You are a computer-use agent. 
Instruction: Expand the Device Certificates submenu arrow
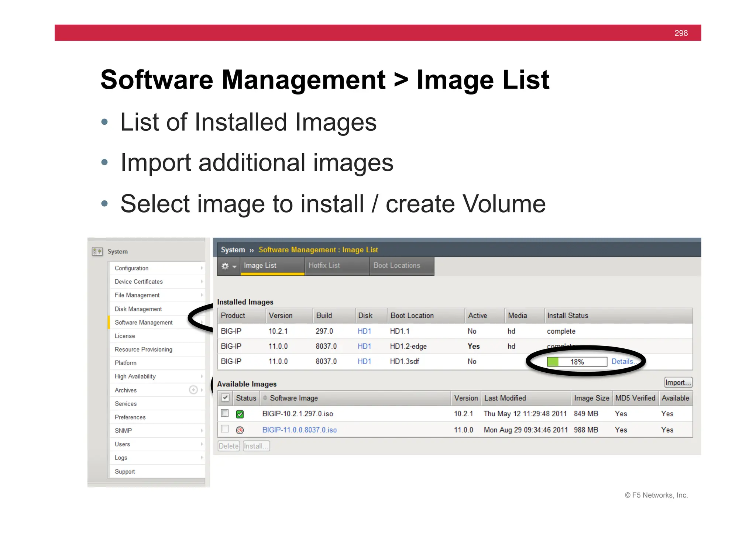[x=202, y=282]
